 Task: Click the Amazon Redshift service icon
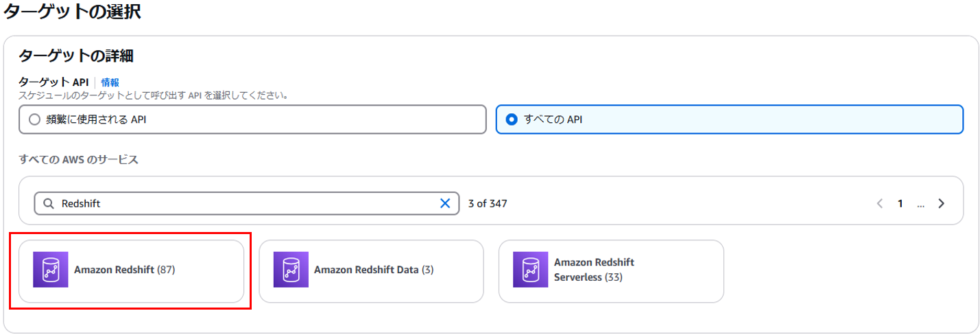51,270
